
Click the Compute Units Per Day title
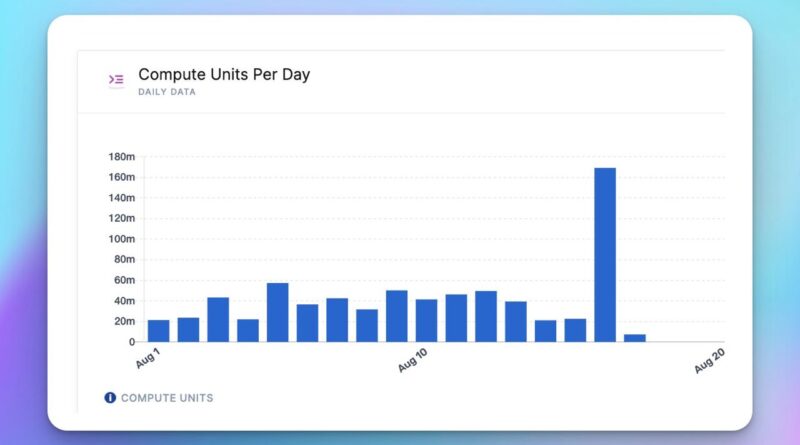coord(224,75)
